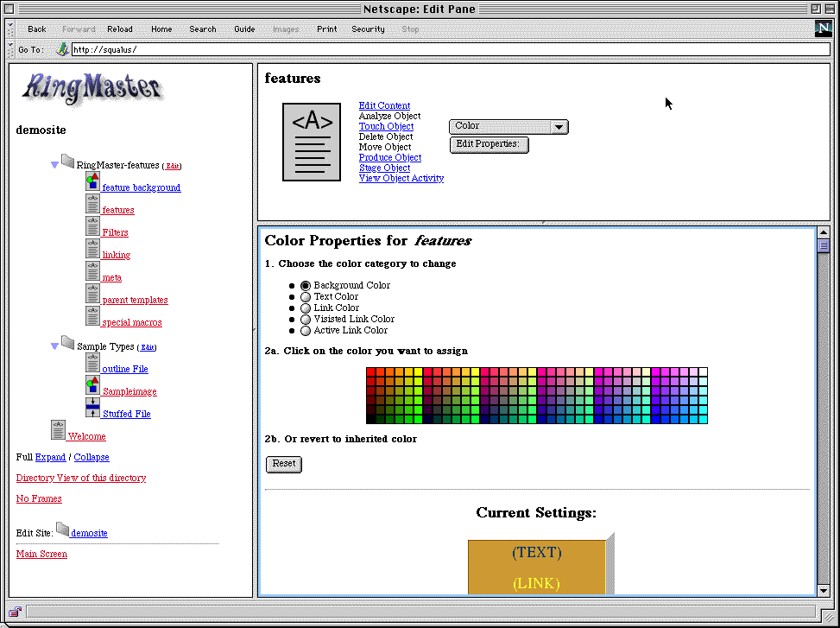The width and height of the screenshot is (840, 628).
Task: Choose the Visited Link Color option
Action: tap(305, 320)
